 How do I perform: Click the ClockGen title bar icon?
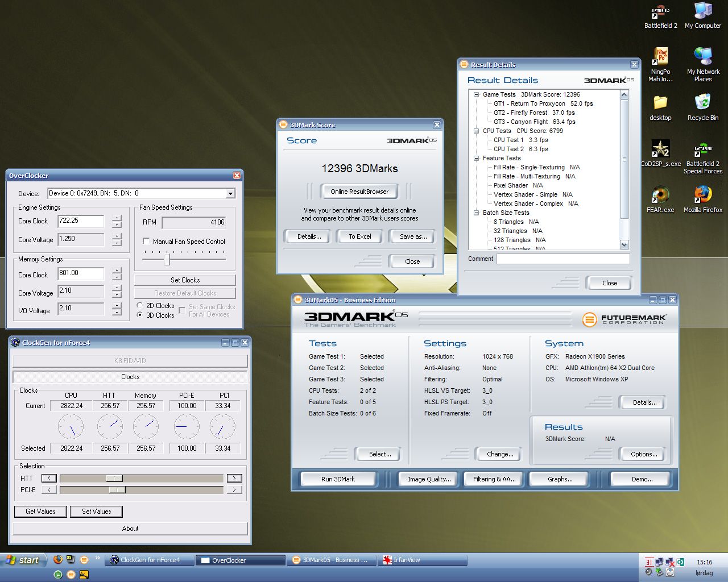point(15,343)
